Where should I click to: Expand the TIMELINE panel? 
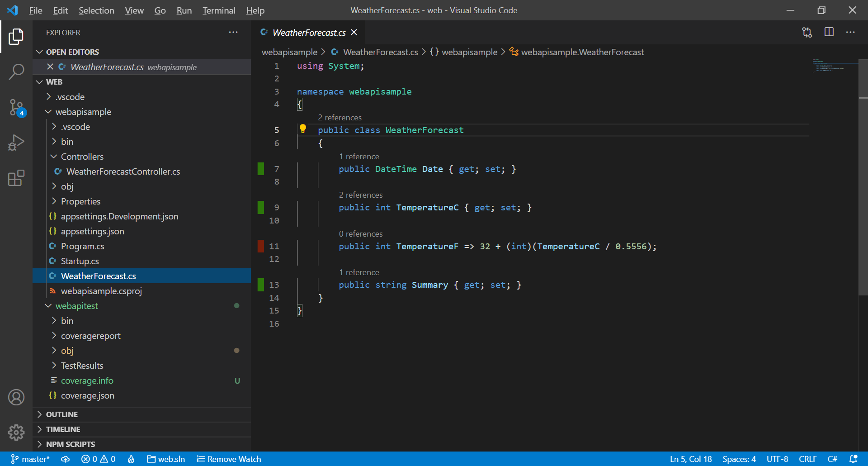click(142, 429)
